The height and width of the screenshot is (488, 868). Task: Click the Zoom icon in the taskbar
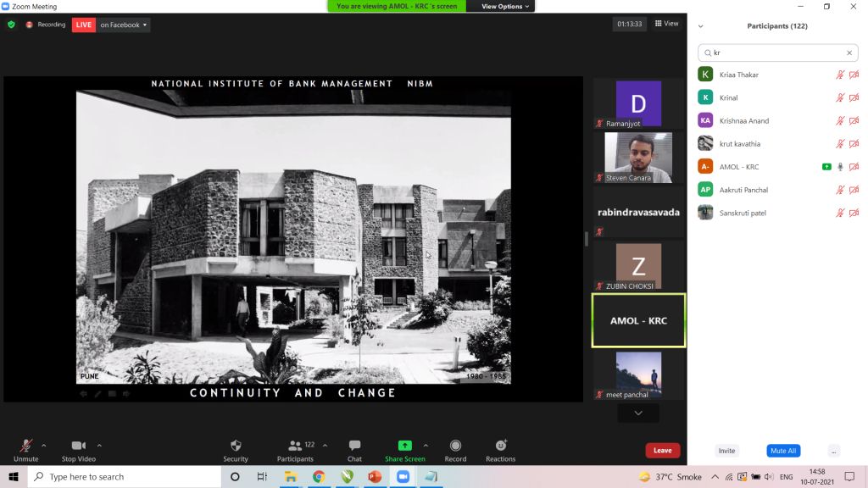(403, 476)
